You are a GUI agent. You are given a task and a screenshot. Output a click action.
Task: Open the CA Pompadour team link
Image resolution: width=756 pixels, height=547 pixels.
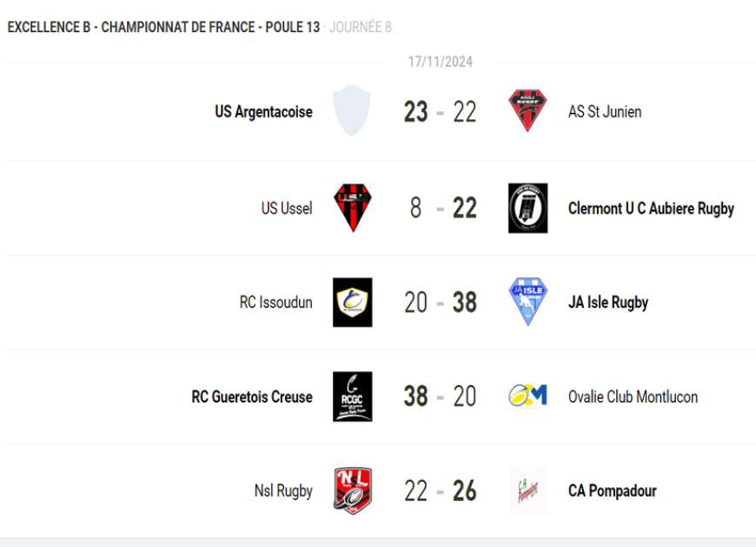[612, 490]
